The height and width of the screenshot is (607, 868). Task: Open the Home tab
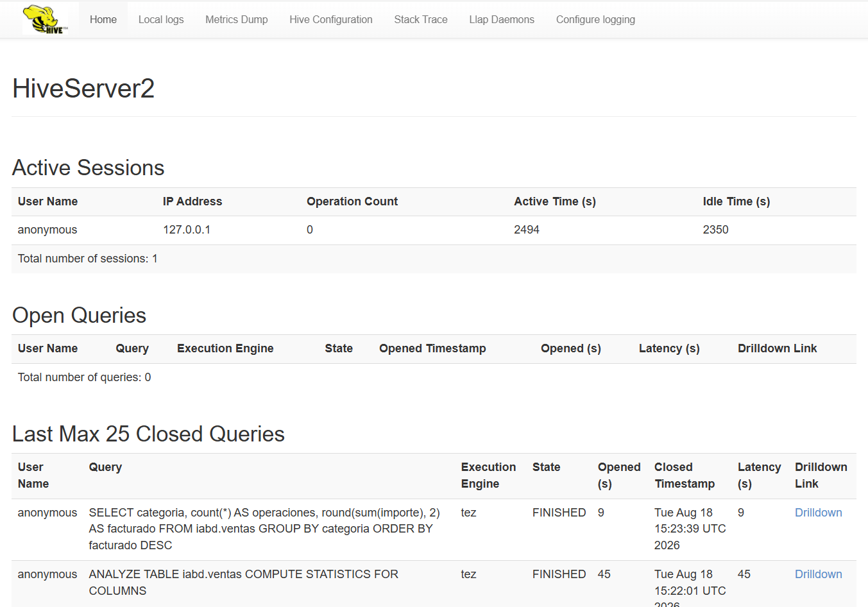click(x=103, y=19)
